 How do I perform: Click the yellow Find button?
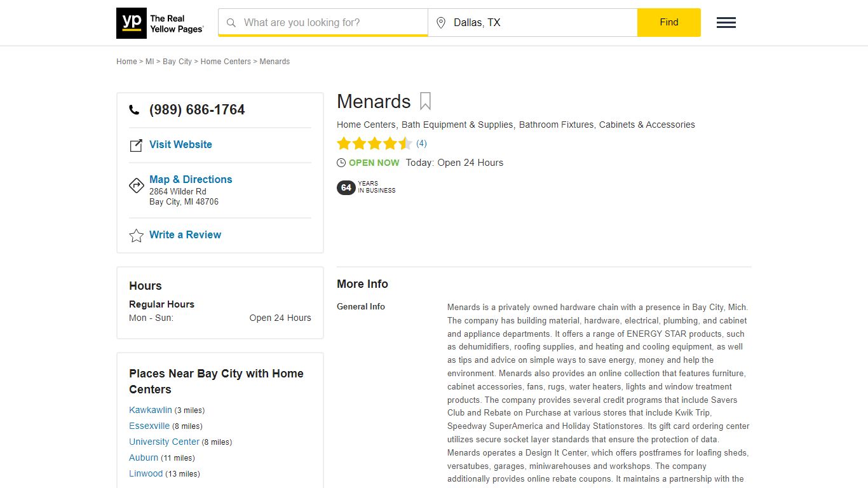coord(669,22)
